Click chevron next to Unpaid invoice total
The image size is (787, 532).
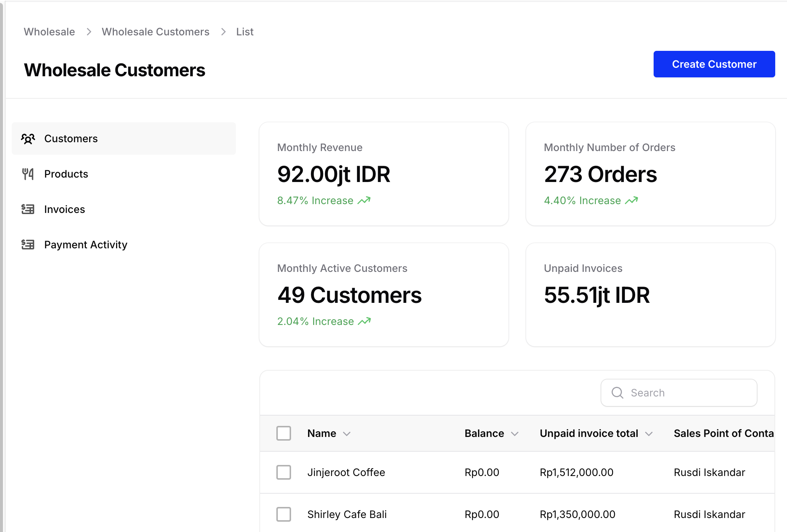pyautogui.click(x=649, y=434)
